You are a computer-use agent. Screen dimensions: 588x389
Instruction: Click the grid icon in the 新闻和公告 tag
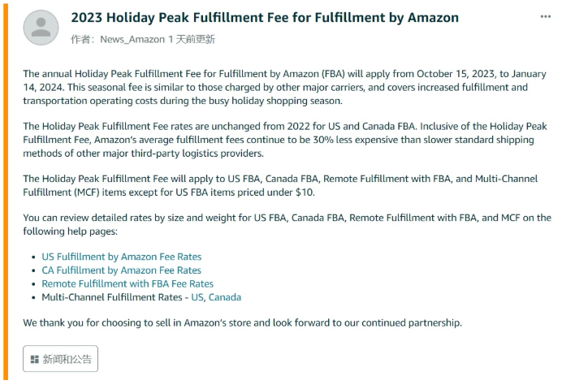[x=34, y=360]
